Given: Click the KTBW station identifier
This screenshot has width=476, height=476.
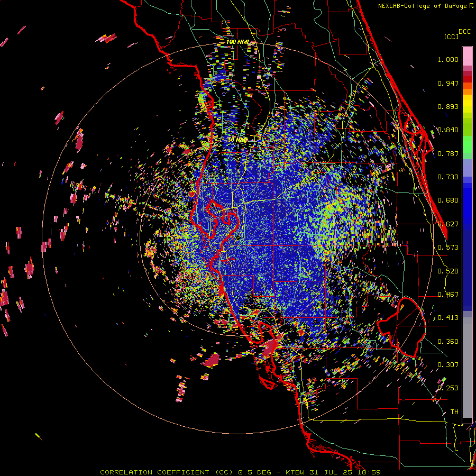Looking at the screenshot, I should [296, 472].
